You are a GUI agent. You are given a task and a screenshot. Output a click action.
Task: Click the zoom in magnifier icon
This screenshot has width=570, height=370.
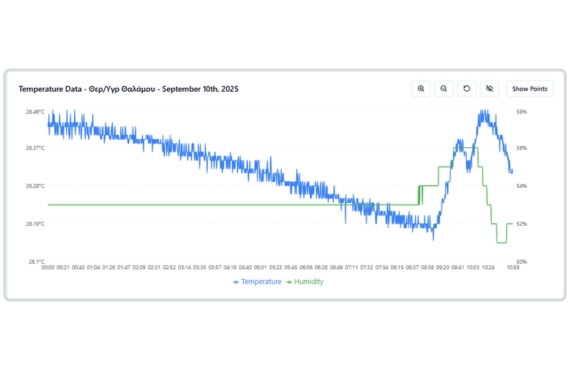coord(421,89)
